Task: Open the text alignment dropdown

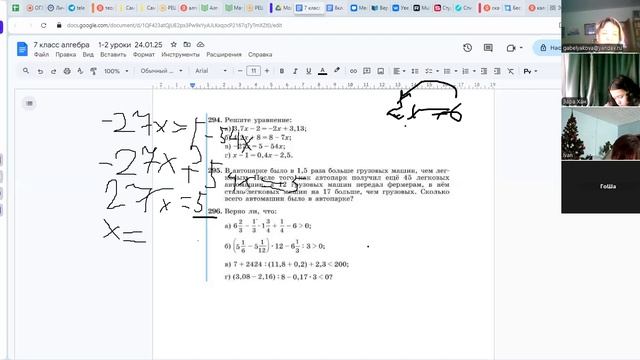Action: point(399,71)
